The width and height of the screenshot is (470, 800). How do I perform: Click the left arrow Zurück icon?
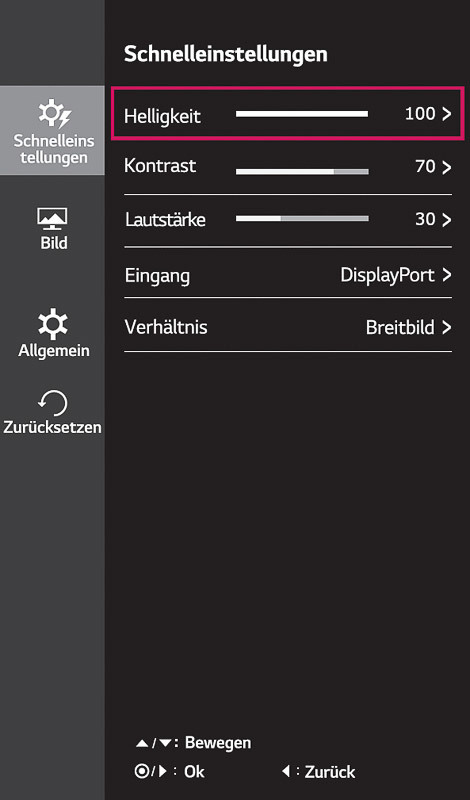pos(286,771)
